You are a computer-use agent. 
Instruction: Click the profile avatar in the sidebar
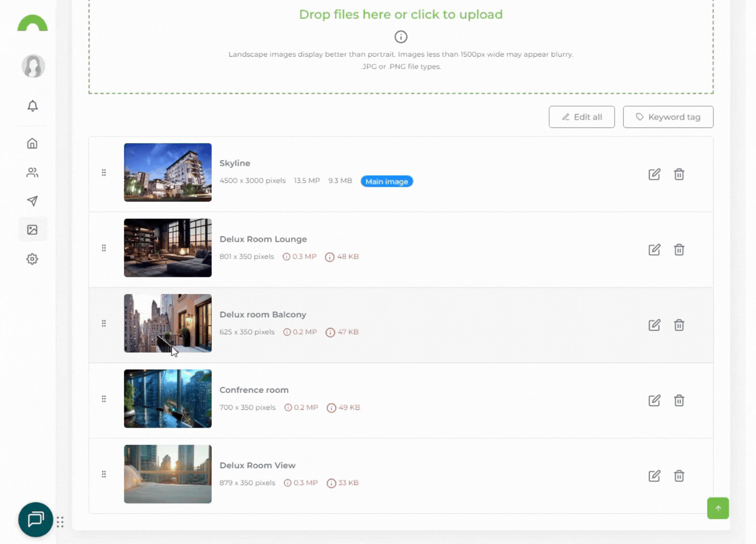(32, 66)
